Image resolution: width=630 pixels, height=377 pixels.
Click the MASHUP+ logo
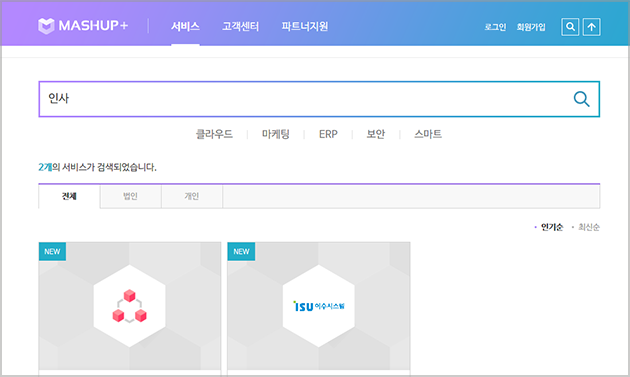pyautogui.click(x=83, y=26)
